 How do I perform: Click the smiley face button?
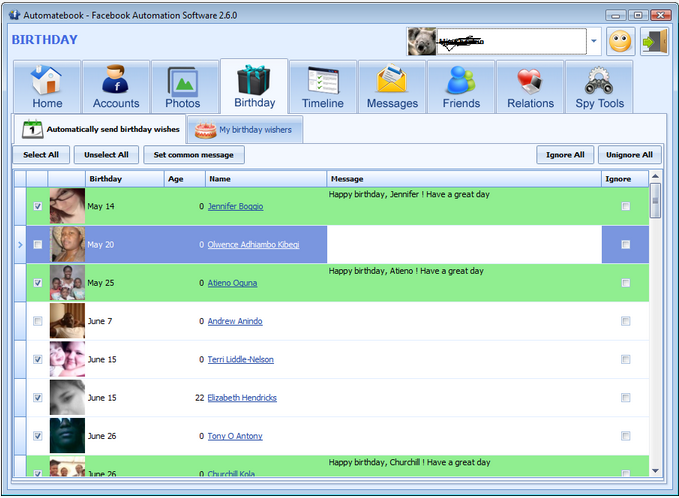621,42
